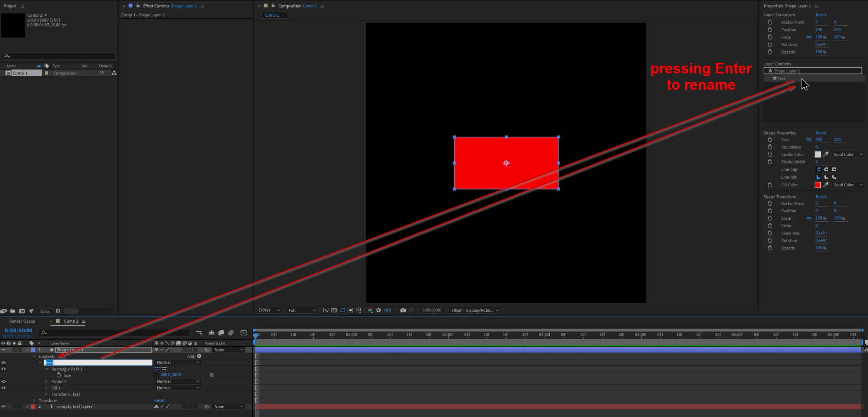Open the sRGB Display/ACES color dropdown

(x=475, y=310)
